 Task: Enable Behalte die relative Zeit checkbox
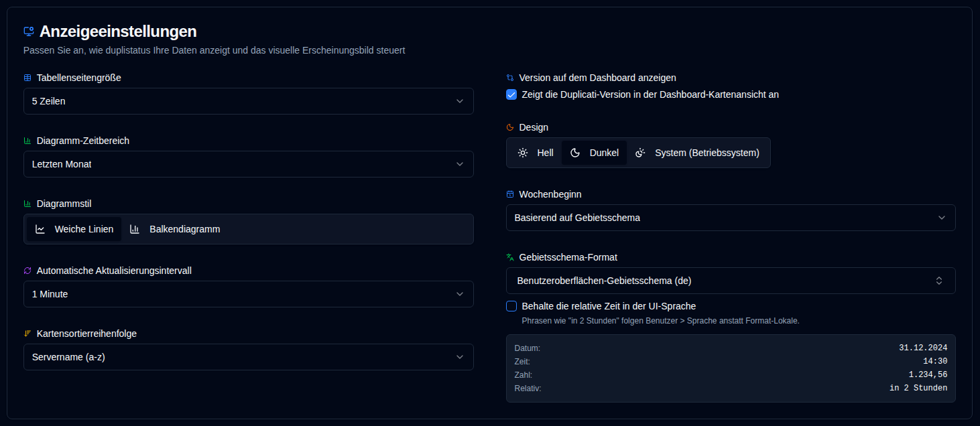click(511, 306)
